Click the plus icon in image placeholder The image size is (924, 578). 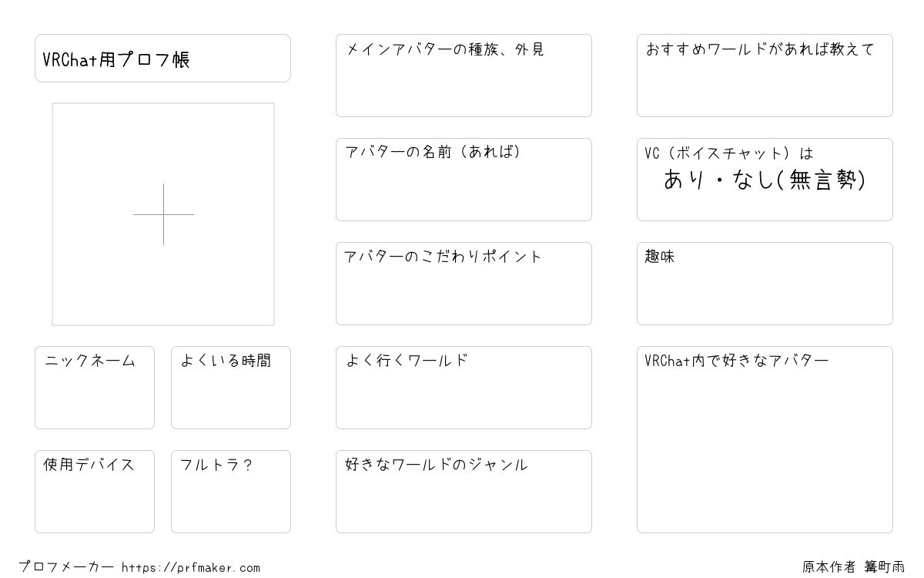(163, 214)
